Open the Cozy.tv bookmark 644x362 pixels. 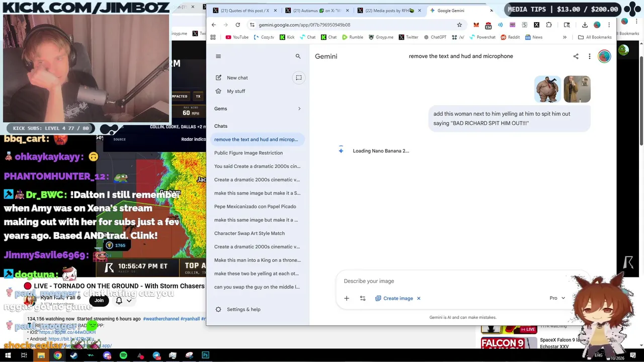click(264, 37)
